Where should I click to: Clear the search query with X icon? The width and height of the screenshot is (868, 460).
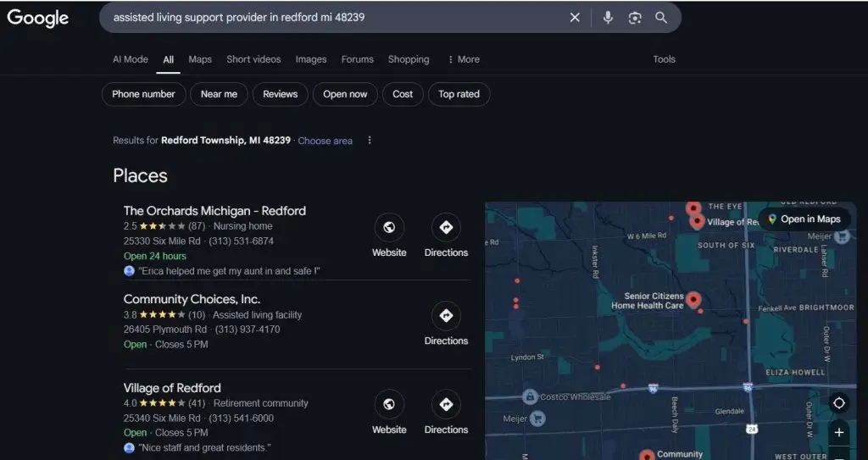575,18
